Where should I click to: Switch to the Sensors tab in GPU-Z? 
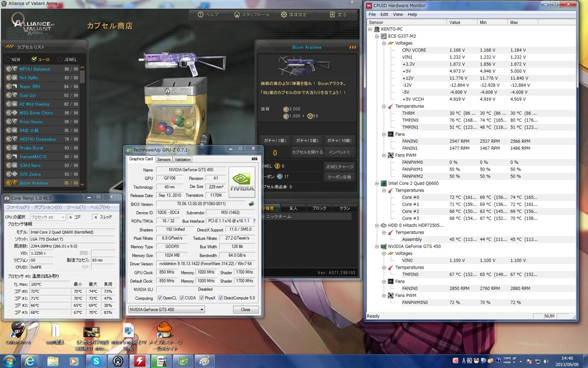pyautogui.click(x=164, y=159)
